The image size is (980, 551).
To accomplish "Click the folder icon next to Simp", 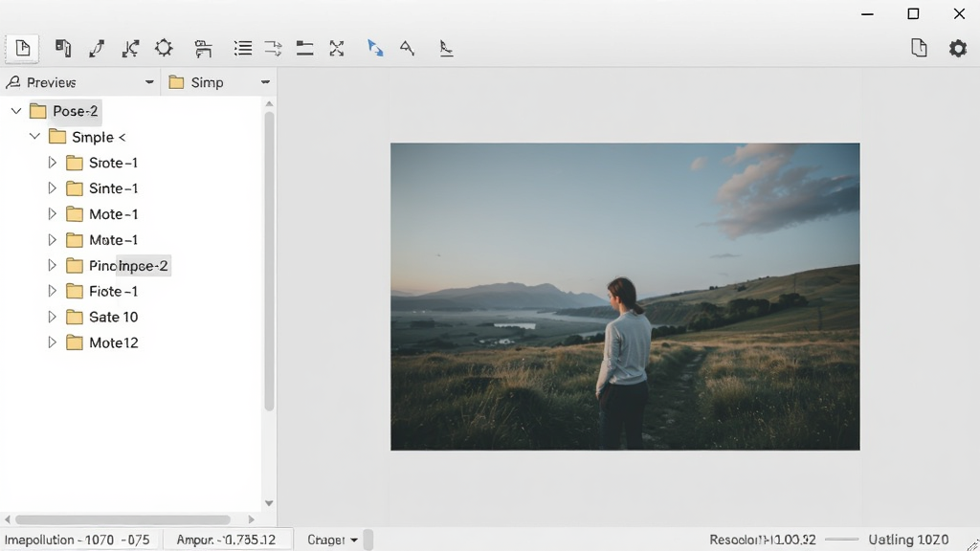I will pyautogui.click(x=176, y=82).
